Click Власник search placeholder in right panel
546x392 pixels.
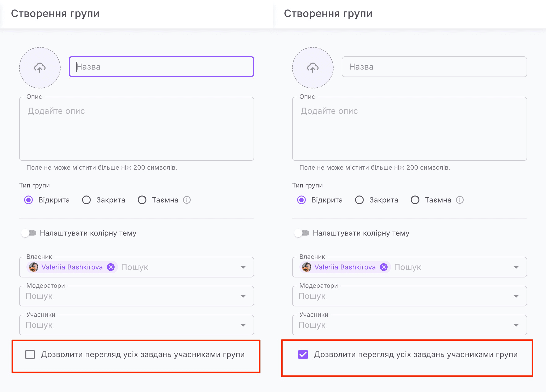[408, 267]
